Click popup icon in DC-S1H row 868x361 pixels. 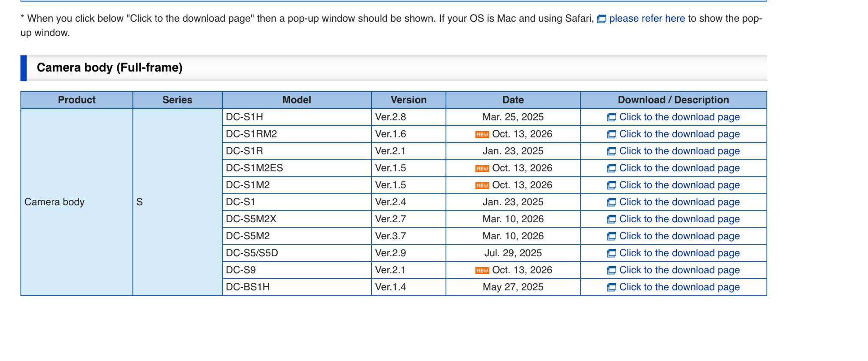point(611,118)
